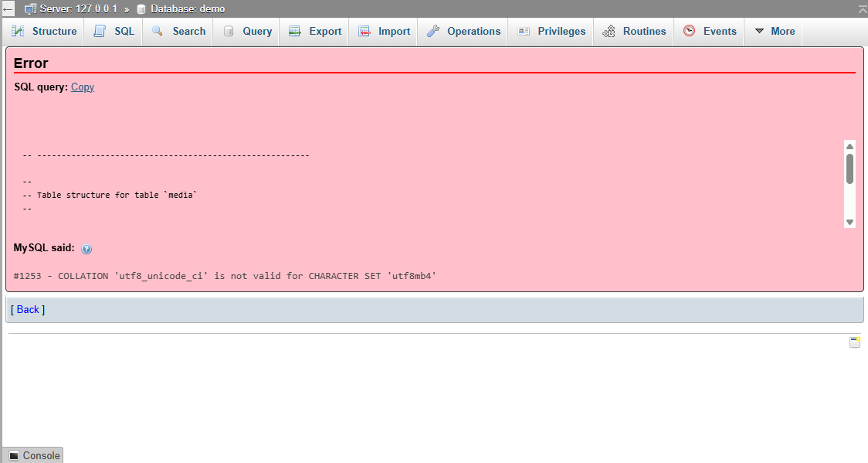Click the Routines tab icon
Screen dimensions: 868x463
[609, 32]
